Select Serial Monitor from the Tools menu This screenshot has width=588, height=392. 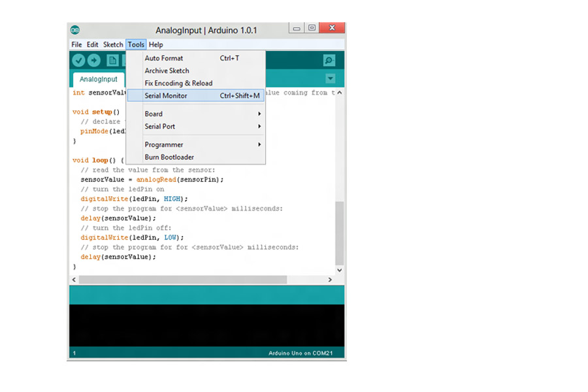[x=196, y=96]
